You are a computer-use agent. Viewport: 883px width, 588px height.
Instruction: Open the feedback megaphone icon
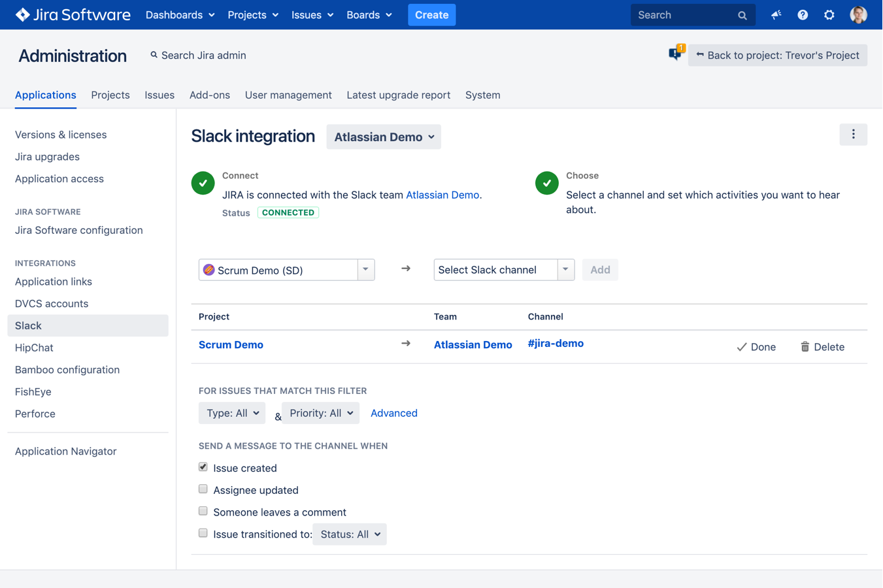[776, 15]
